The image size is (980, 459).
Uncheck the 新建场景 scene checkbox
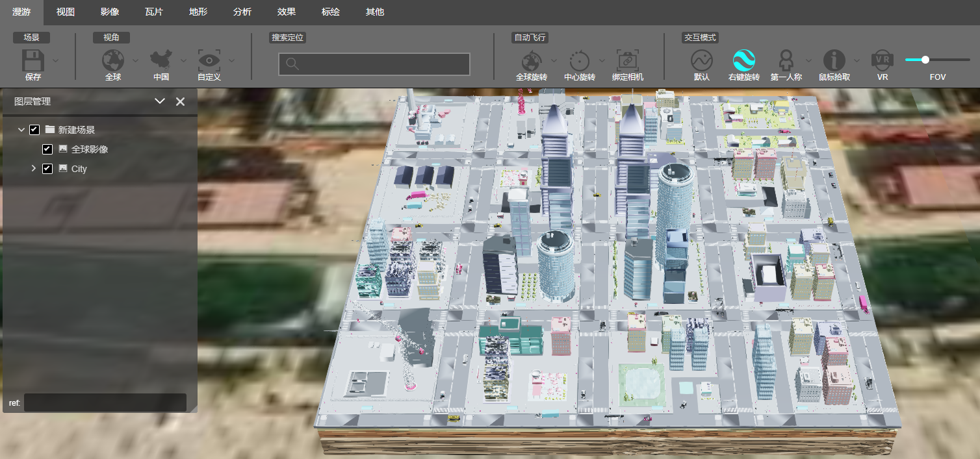pos(34,129)
